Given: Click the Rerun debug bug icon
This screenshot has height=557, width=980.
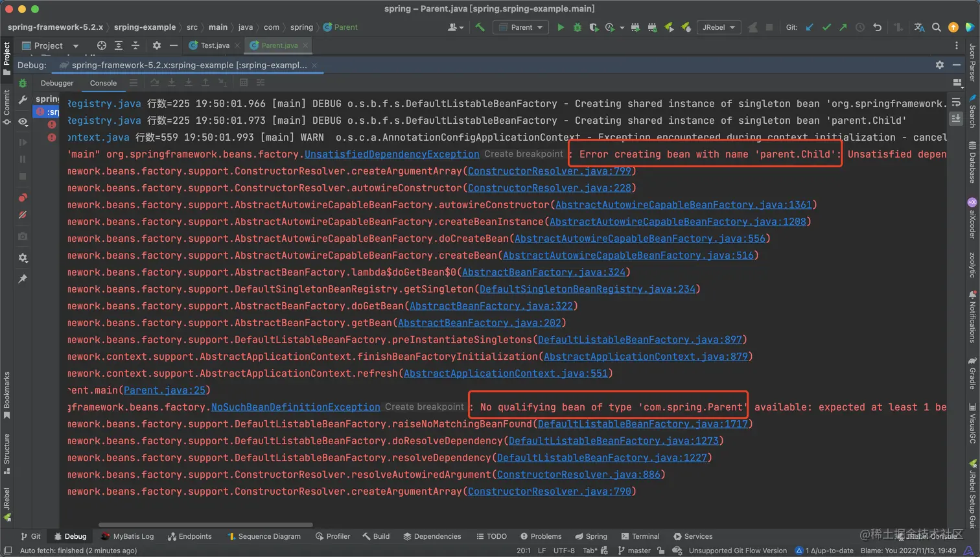Looking at the screenshot, I should pyautogui.click(x=23, y=83).
